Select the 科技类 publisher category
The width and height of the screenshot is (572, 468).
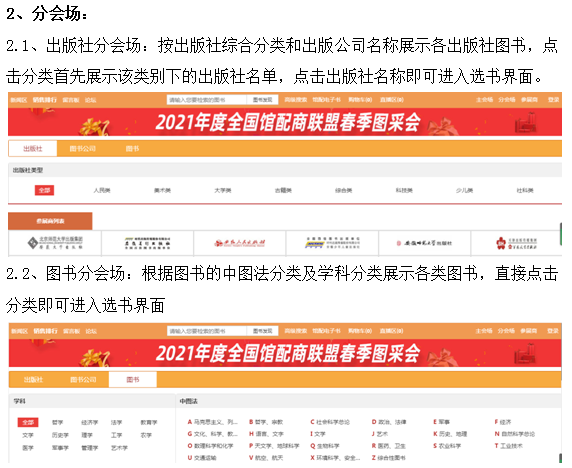click(404, 190)
